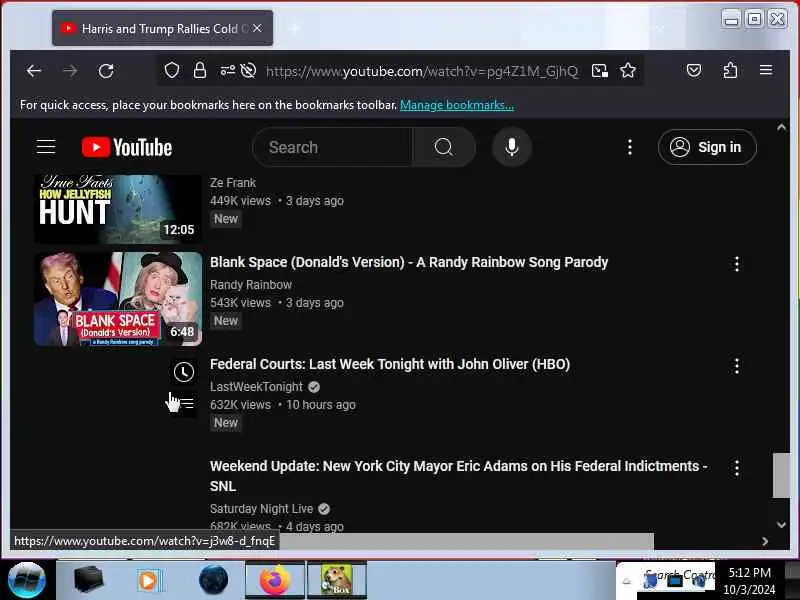
Task: Open tracking protection shield icon
Action: (172, 70)
